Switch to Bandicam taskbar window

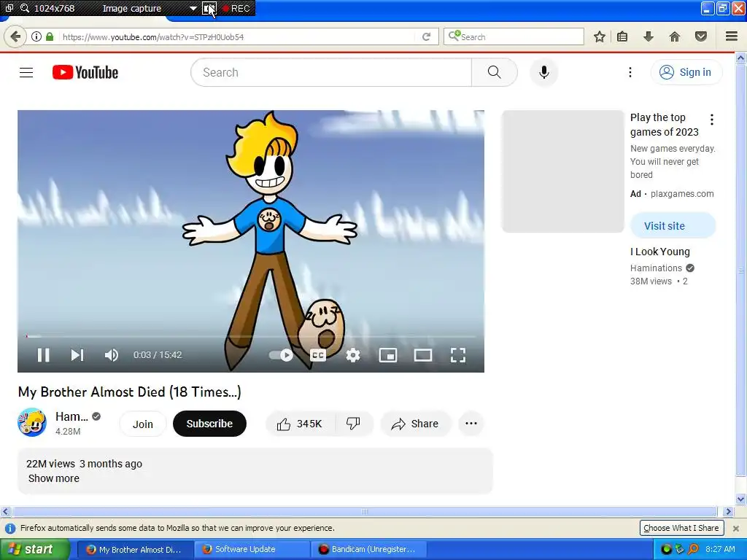click(x=369, y=549)
